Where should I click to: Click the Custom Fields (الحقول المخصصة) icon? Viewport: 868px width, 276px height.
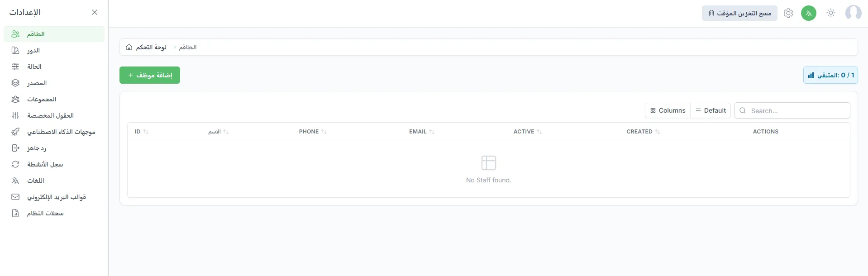[15, 115]
